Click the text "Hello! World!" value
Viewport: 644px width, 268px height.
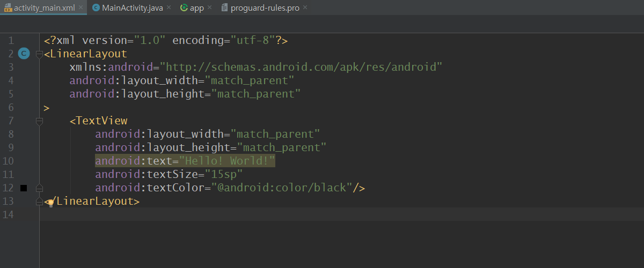pos(227,161)
